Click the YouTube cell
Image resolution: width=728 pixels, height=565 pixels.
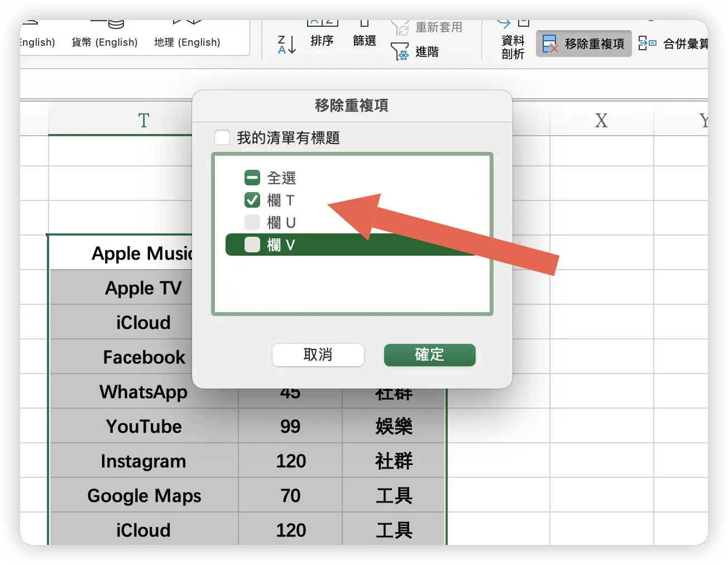tap(144, 427)
